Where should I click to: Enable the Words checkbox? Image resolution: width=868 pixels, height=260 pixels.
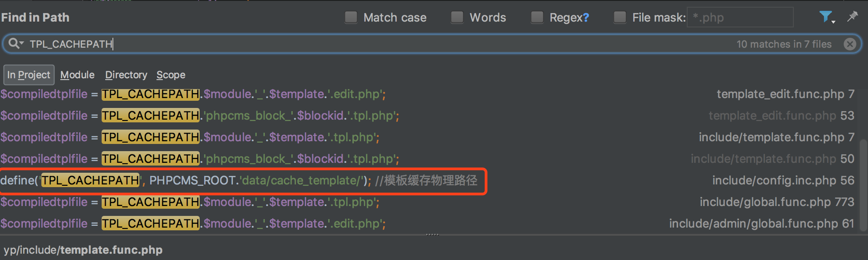click(x=457, y=17)
